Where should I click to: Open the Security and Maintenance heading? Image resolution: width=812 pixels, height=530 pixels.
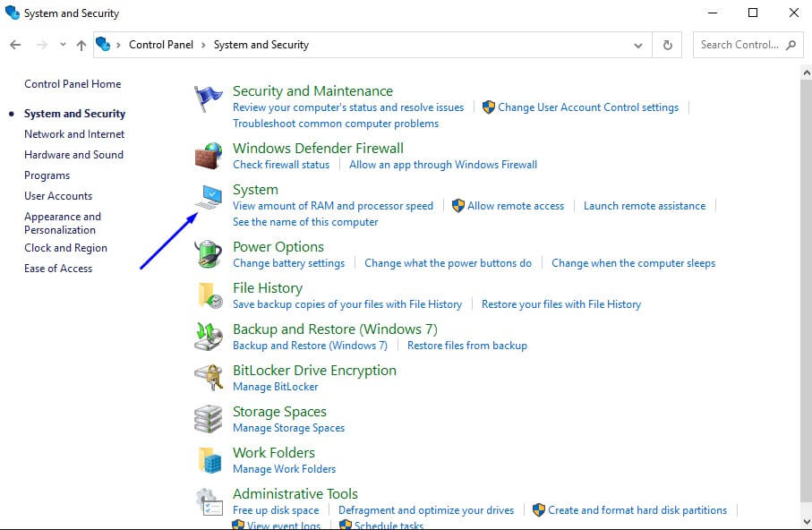[312, 90]
